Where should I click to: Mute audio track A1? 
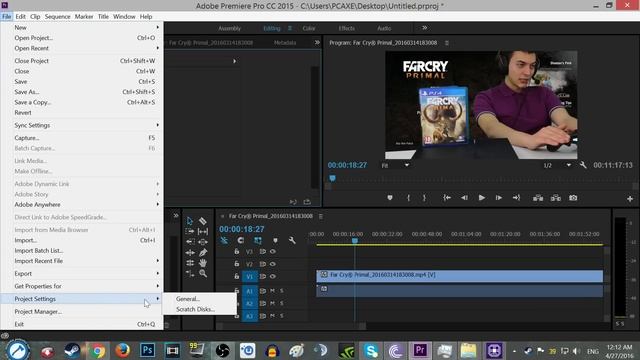click(272, 291)
